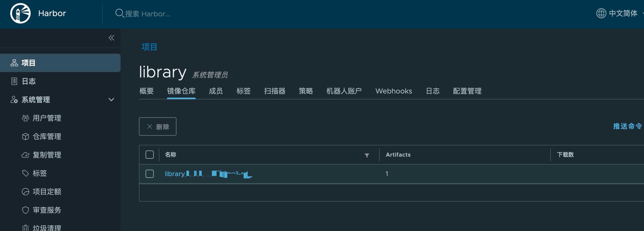Screen dimensions: 644x231
Task: Open the project 标签 tab
Action: (x=244, y=91)
